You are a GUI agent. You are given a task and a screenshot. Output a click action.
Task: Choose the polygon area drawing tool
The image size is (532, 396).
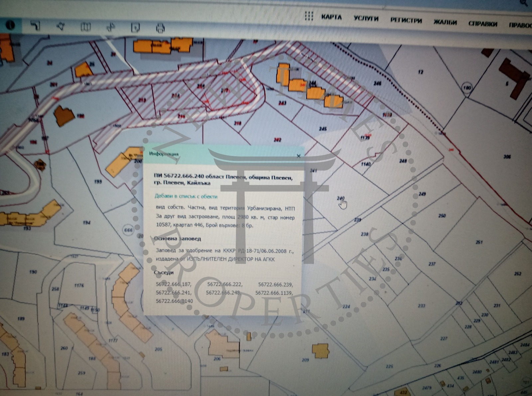(61, 26)
